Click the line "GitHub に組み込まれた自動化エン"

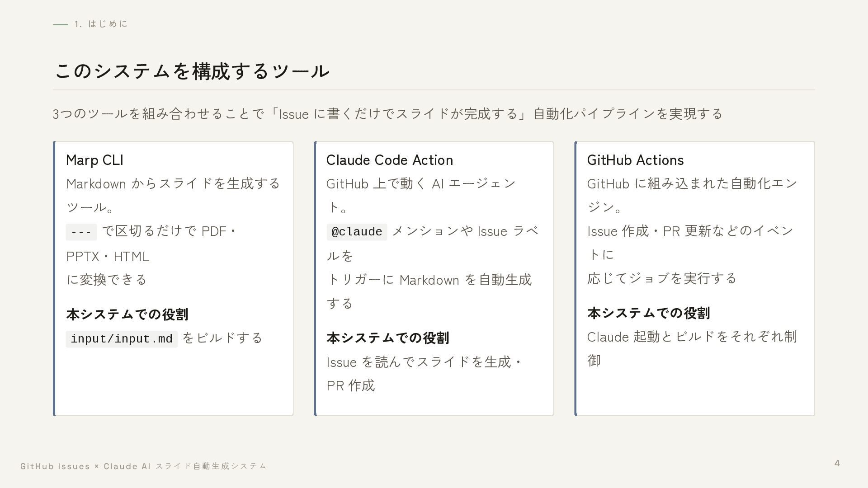[x=692, y=183]
